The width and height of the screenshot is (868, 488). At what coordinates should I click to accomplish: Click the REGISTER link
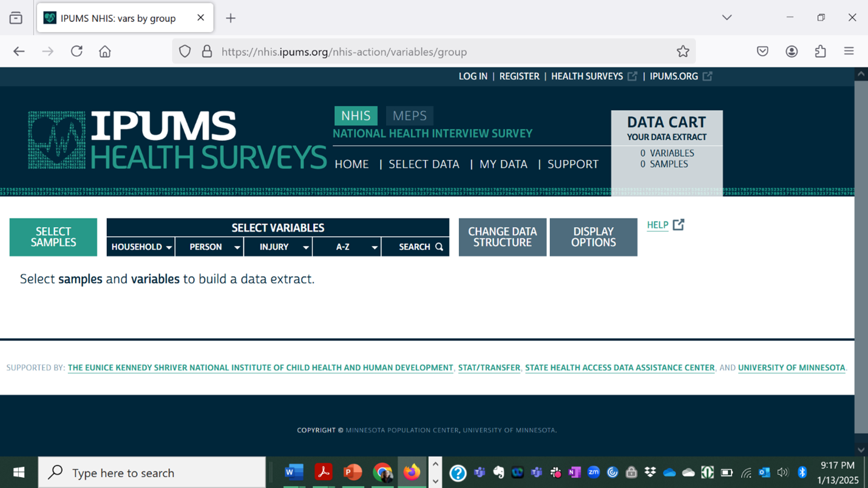[x=519, y=76]
